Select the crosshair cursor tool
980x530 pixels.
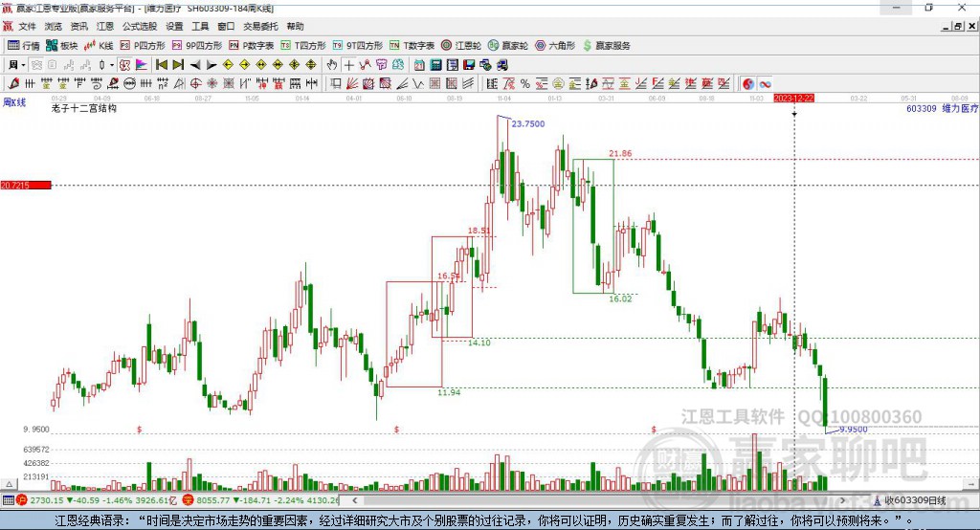[x=348, y=65]
